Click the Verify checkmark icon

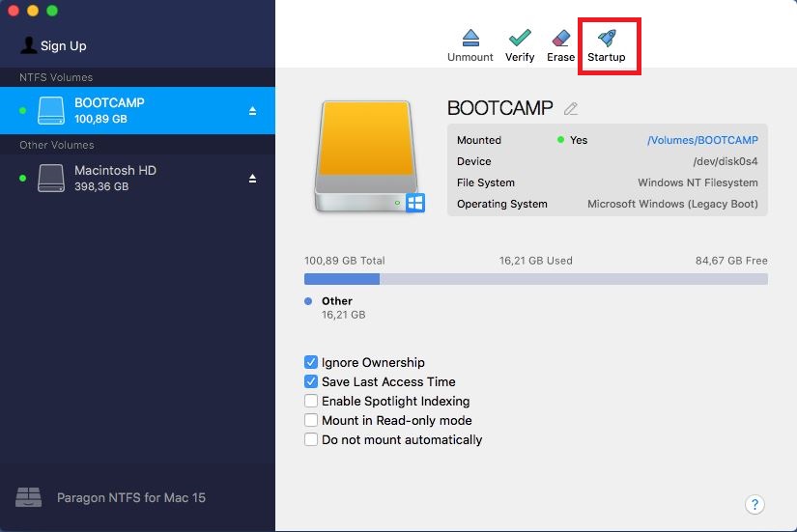click(x=520, y=38)
